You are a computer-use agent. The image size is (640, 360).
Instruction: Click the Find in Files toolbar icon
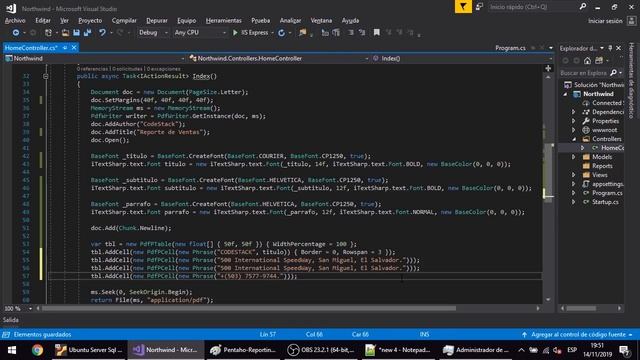click(302, 33)
